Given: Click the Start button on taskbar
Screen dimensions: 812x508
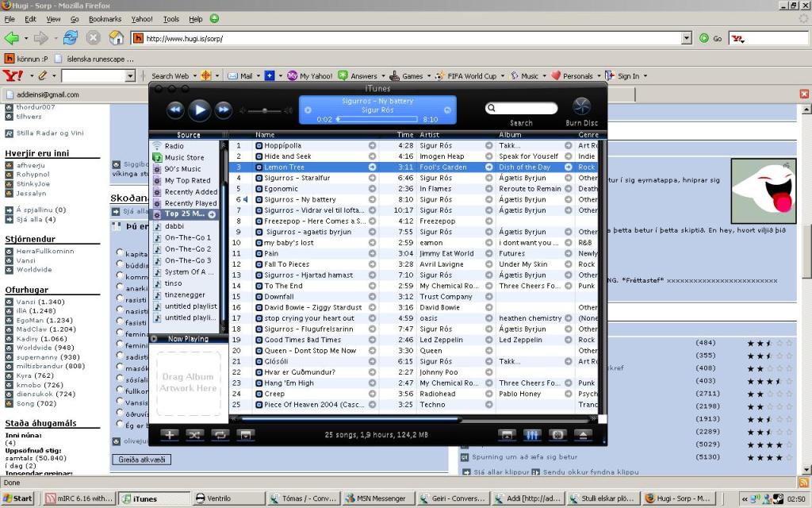Looking at the screenshot, I should click(x=17, y=498).
